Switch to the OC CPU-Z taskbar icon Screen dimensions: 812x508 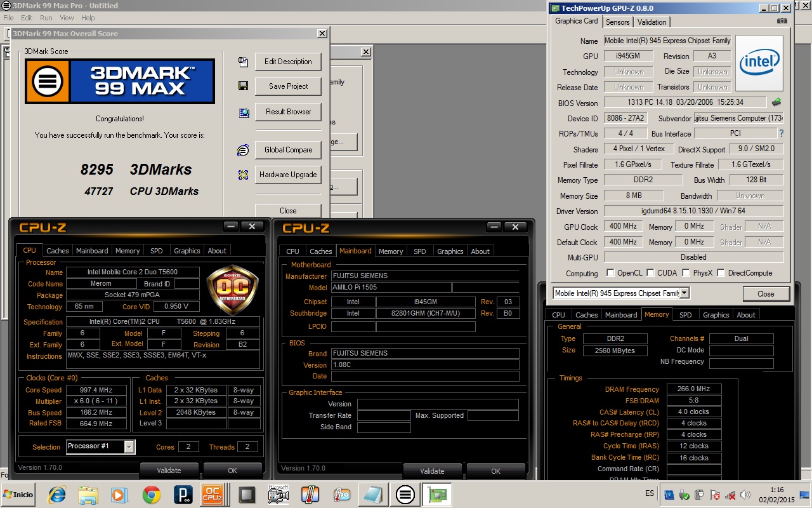click(x=211, y=494)
